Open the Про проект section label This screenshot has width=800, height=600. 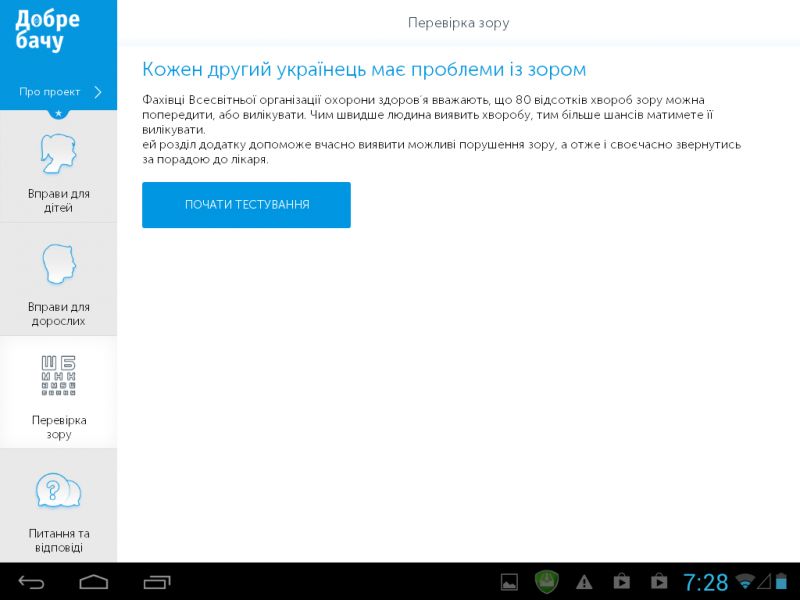(49, 92)
